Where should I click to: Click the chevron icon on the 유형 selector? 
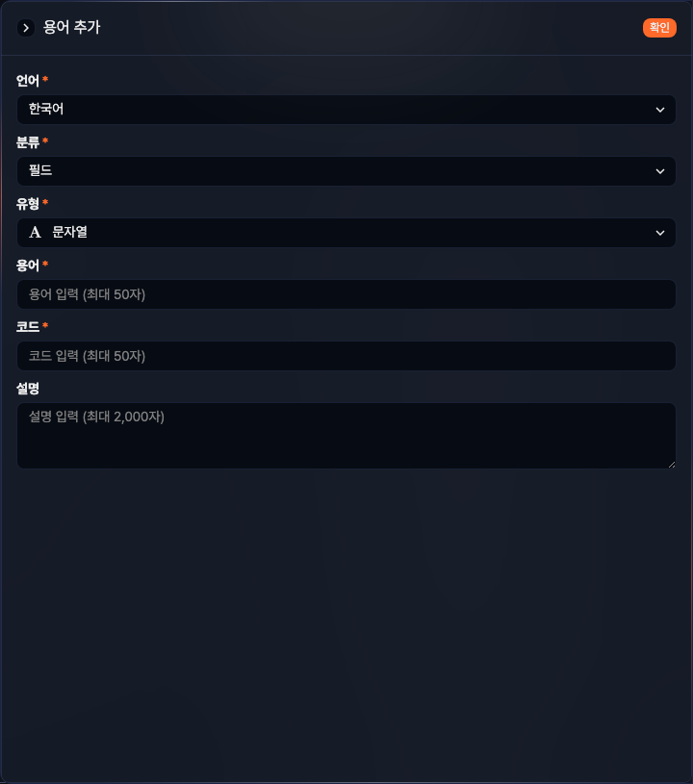point(661,232)
